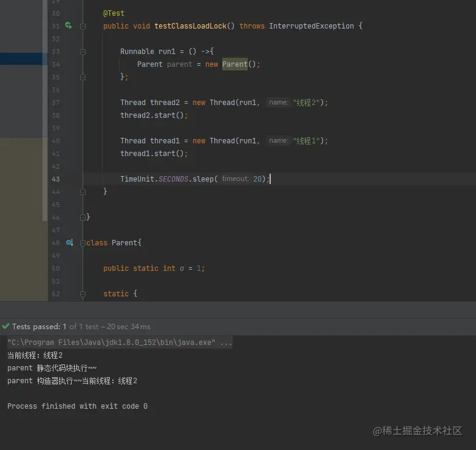Click the Tests passed summary text
Screen dimensions: 476x450
(x=81, y=327)
